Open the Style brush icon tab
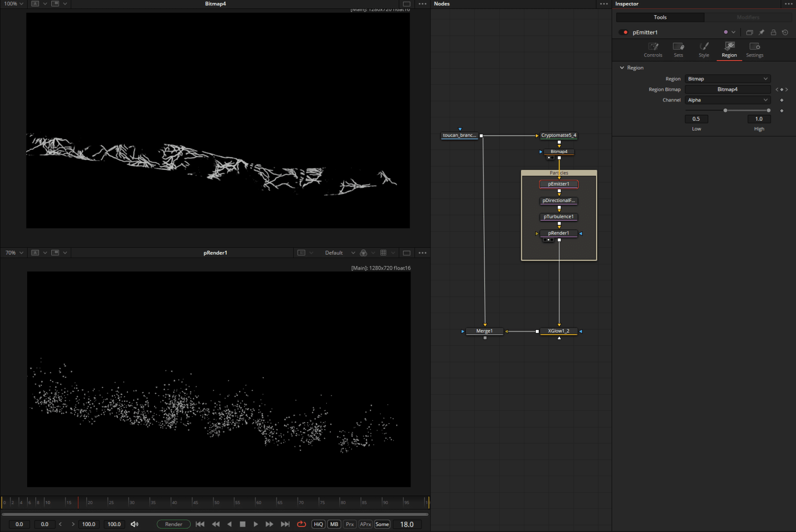Viewport: 796px width, 532px height. coord(704,47)
